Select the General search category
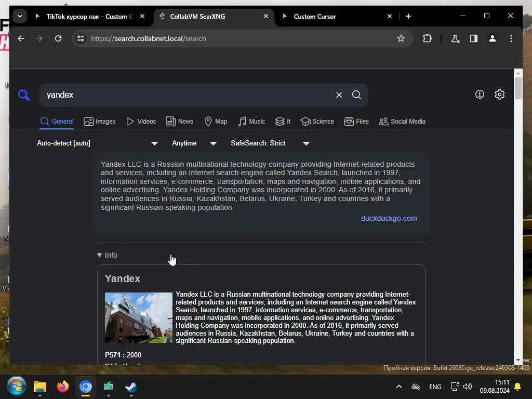The height and width of the screenshot is (399, 532). (x=57, y=122)
